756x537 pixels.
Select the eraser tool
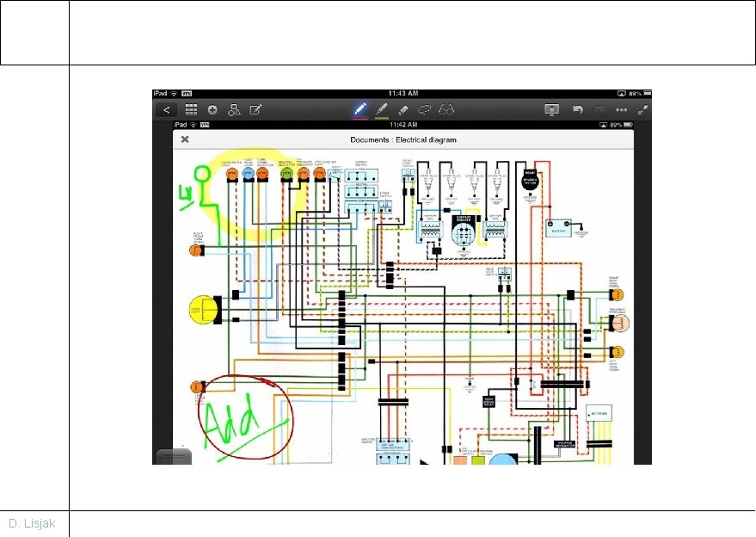click(x=403, y=110)
